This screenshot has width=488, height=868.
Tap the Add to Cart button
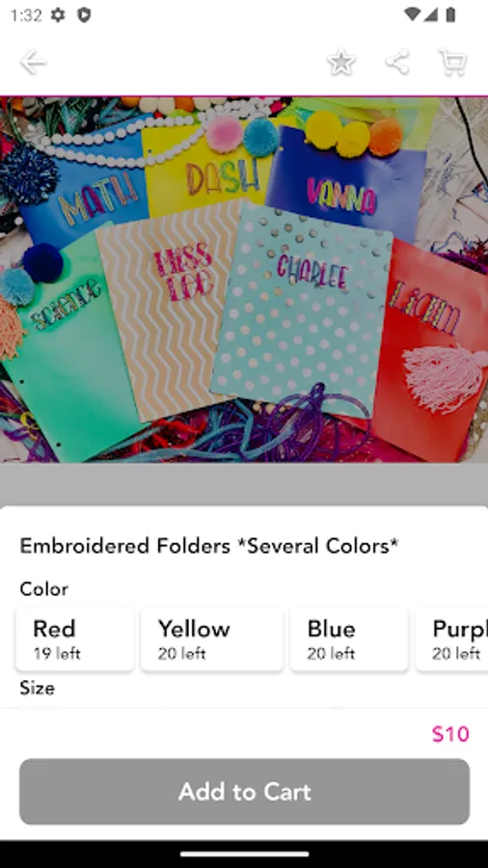[x=245, y=792]
